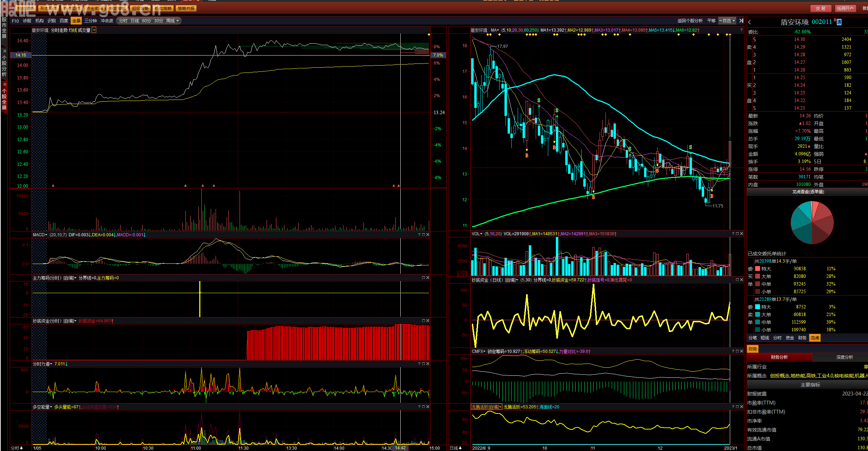This screenshot has width=868, height=451.
Task: Click the blue 通 badge after stock code 002011
Action: (x=839, y=22)
